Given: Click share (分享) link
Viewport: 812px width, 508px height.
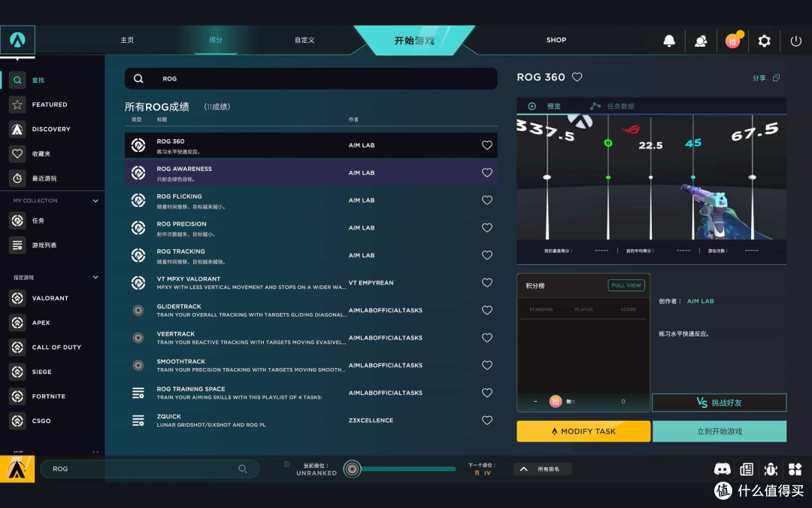Looking at the screenshot, I should click(759, 78).
